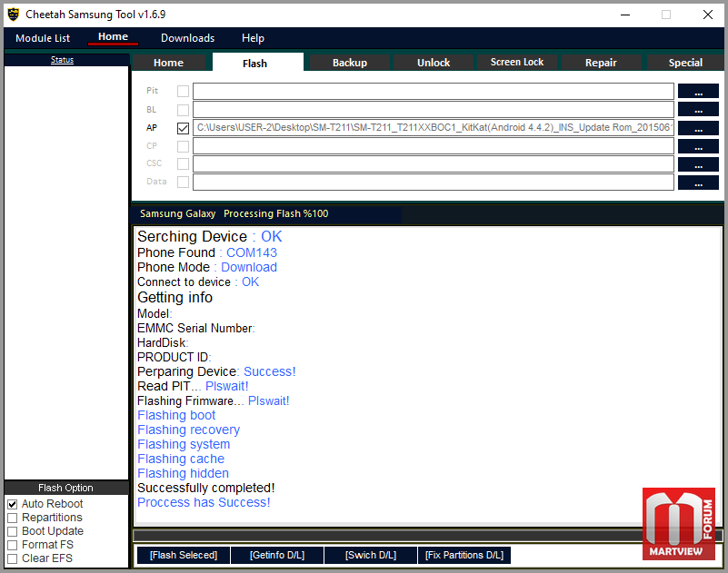Enable the Clear EFS option
728x573 pixels.
point(13,558)
